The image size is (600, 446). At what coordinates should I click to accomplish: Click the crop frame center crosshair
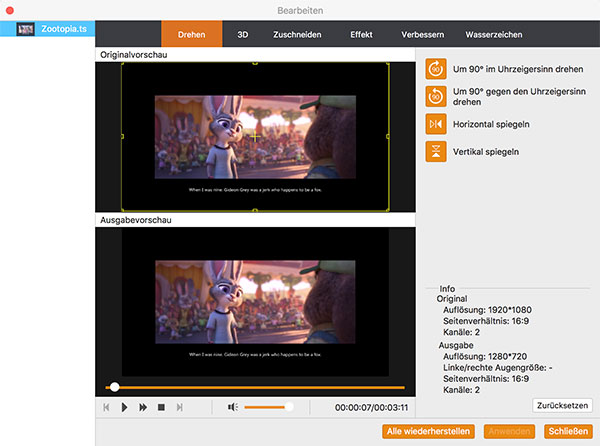[x=255, y=137]
